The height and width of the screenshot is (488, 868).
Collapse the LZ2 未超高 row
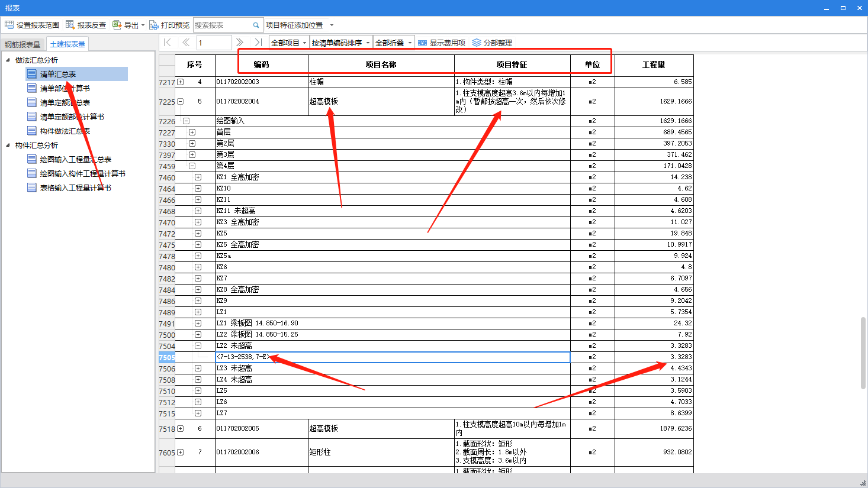coord(198,345)
